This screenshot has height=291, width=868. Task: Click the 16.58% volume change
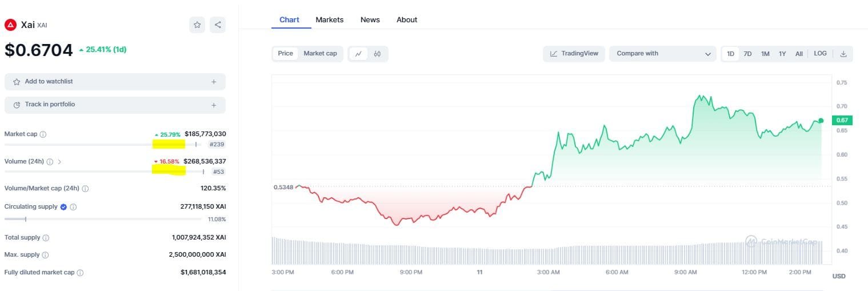(166, 162)
